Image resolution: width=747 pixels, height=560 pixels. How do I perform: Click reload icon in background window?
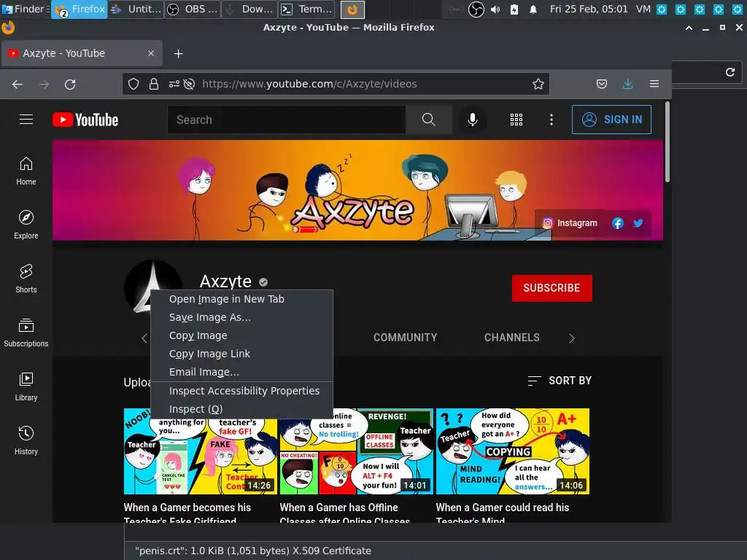(x=730, y=72)
